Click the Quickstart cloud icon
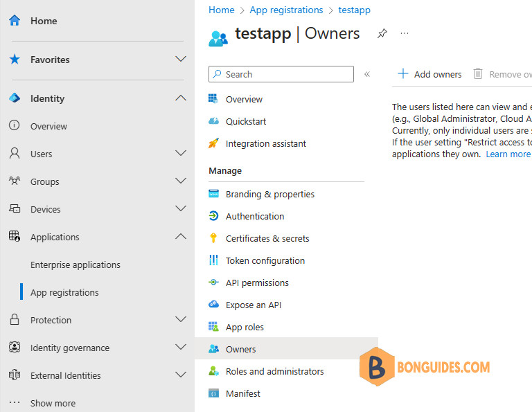This screenshot has height=412, width=532. point(213,121)
